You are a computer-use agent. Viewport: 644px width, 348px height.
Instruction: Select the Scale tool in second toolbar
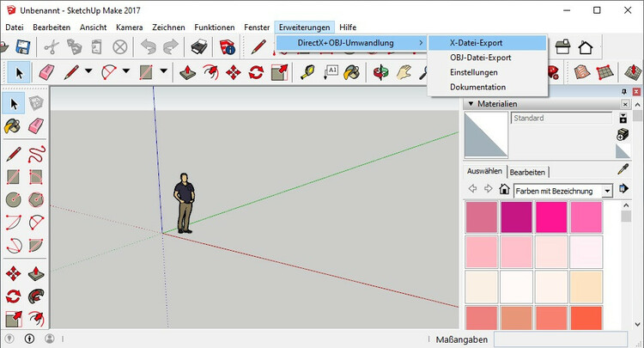279,72
